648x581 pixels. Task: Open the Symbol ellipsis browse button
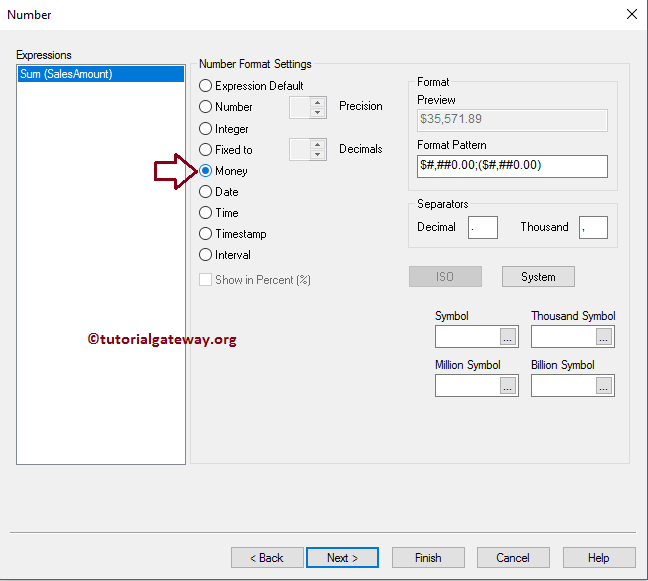(508, 337)
